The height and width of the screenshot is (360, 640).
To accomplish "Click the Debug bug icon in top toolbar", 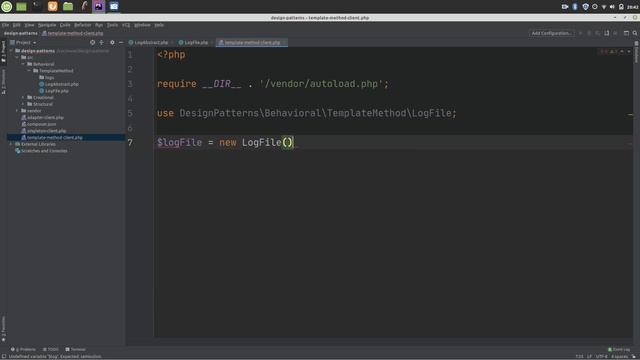I will pyautogui.click(x=589, y=33).
